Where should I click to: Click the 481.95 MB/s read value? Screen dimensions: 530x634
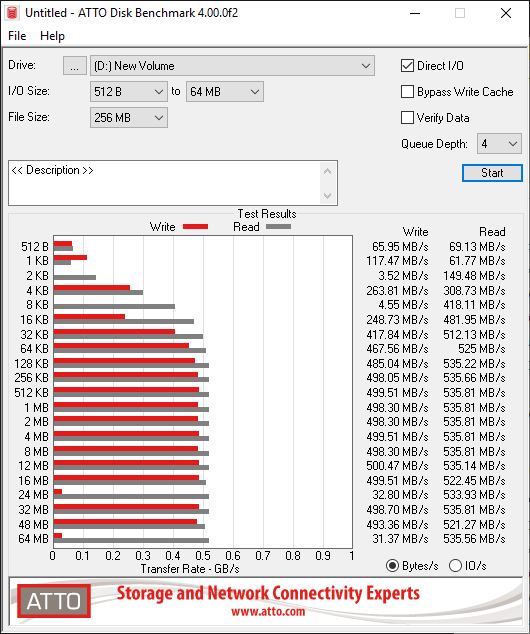click(474, 319)
